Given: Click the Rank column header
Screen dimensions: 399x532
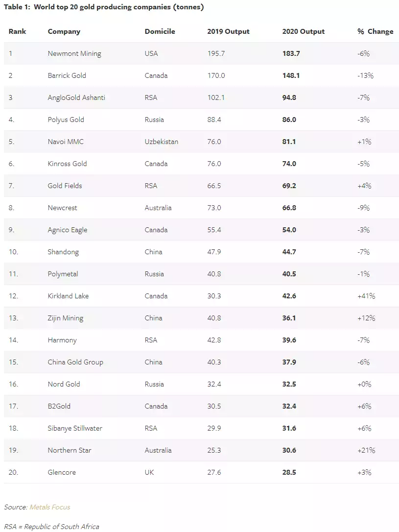Looking at the screenshot, I should 17,31.
